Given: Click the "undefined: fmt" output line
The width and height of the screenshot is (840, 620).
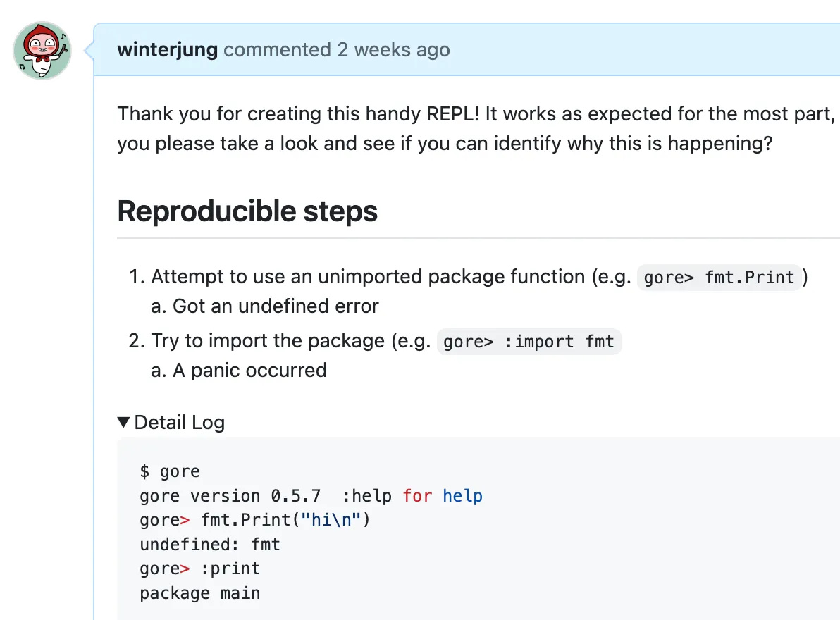Looking at the screenshot, I should click(x=210, y=545).
